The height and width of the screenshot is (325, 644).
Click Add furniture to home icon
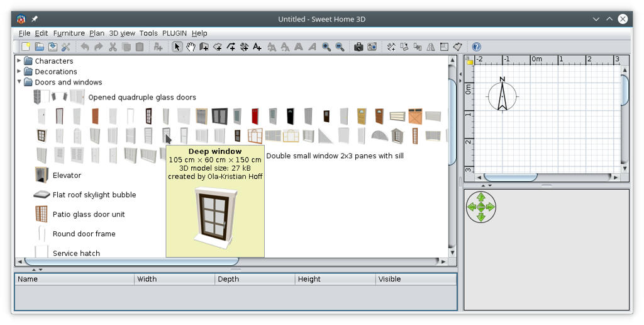point(158,47)
